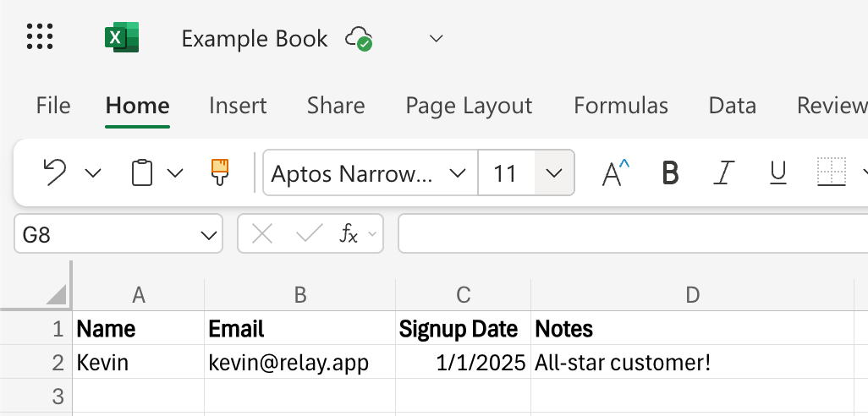Toggle Bold formatting
The height and width of the screenshot is (416, 868).
[x=670, y=172]
